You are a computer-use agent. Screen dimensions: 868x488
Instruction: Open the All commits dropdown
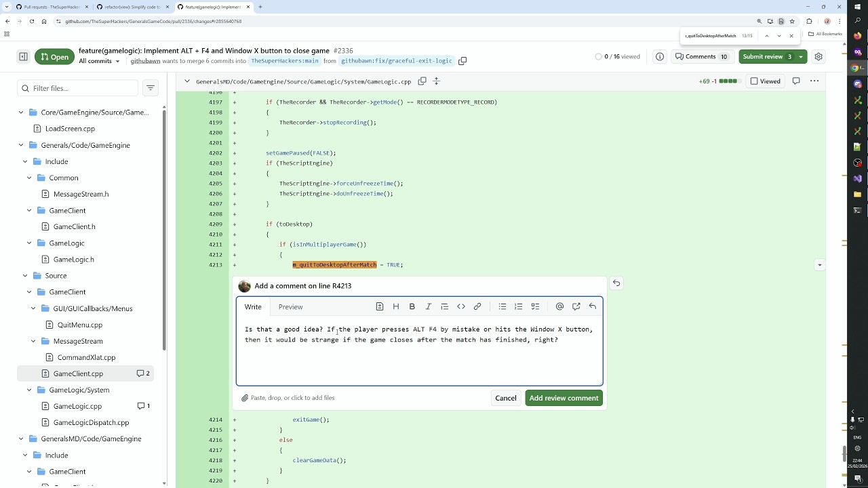(99, 61)
